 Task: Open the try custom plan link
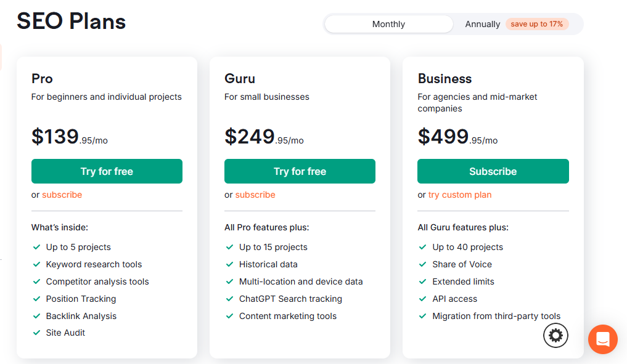(x=460, y=195)
